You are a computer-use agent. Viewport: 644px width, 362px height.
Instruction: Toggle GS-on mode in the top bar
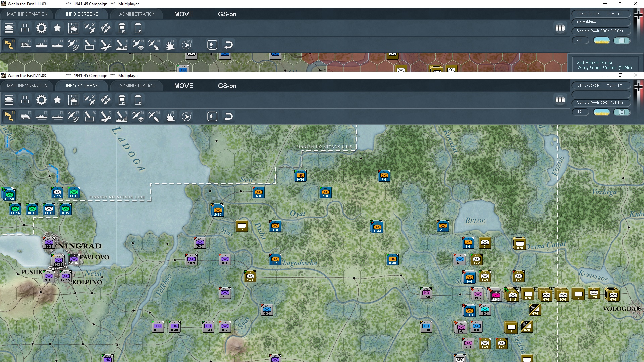click(227, 86)
